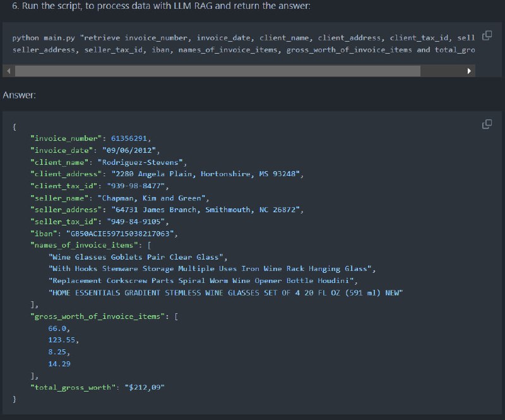The width and height of the screenshot is (505, 420).
Task: Click the gross worth value 8.25
Action: coord(57,352)
